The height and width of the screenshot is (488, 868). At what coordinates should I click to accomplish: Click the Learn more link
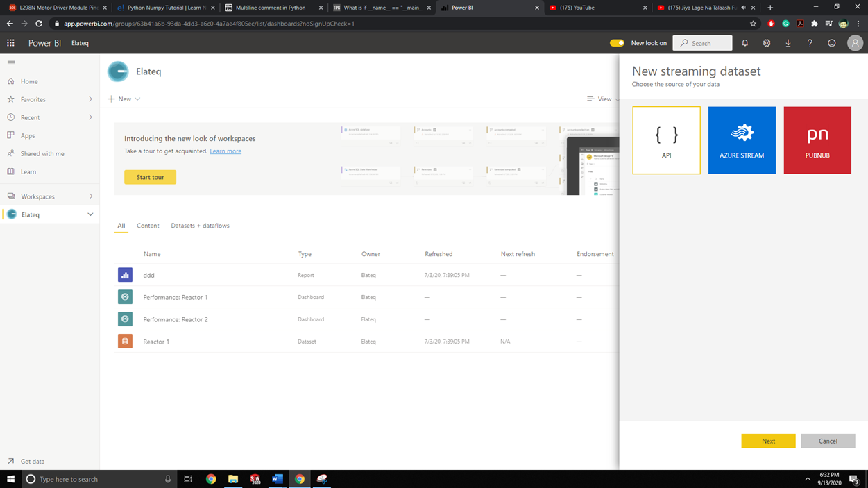pyautogui.click(x=225, y=151)
